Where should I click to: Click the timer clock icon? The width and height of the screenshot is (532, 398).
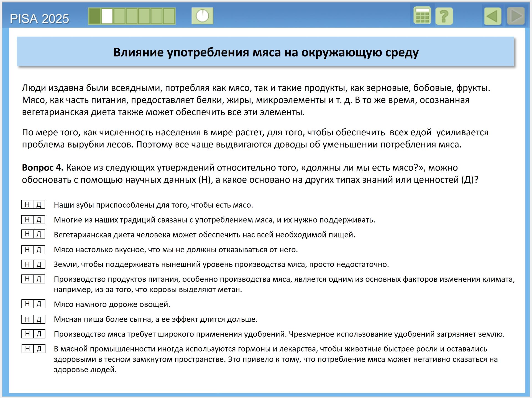(202, 16)
